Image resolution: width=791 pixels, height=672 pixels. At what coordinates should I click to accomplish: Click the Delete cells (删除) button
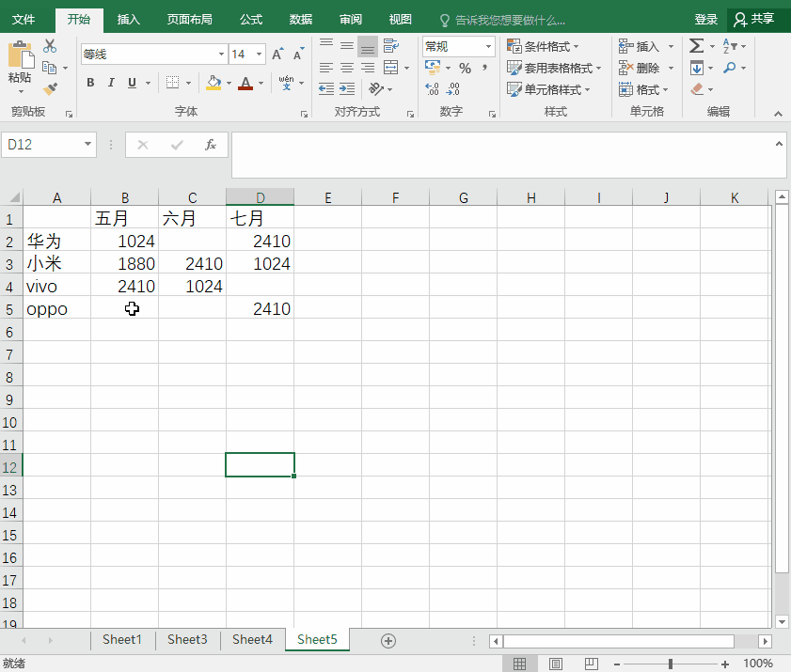point(640,68)
